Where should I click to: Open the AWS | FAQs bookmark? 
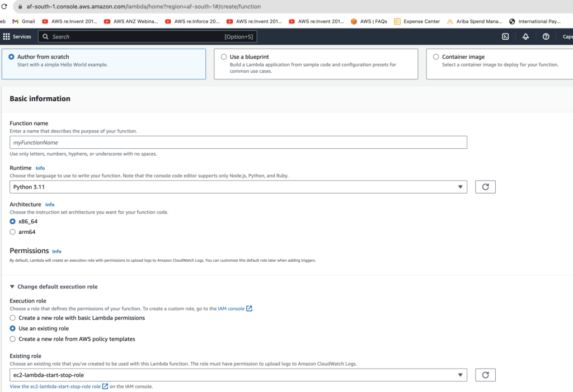369,21
